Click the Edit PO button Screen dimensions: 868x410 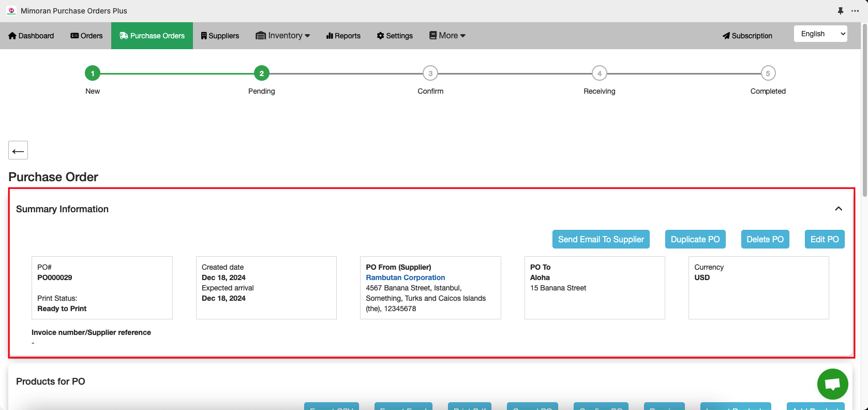click(x=825, y=239)
